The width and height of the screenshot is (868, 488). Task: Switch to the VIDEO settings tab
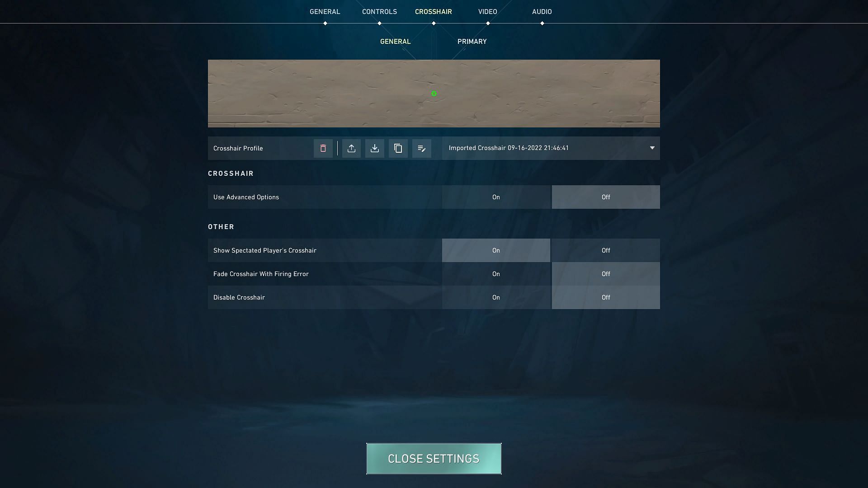[488, 11]
